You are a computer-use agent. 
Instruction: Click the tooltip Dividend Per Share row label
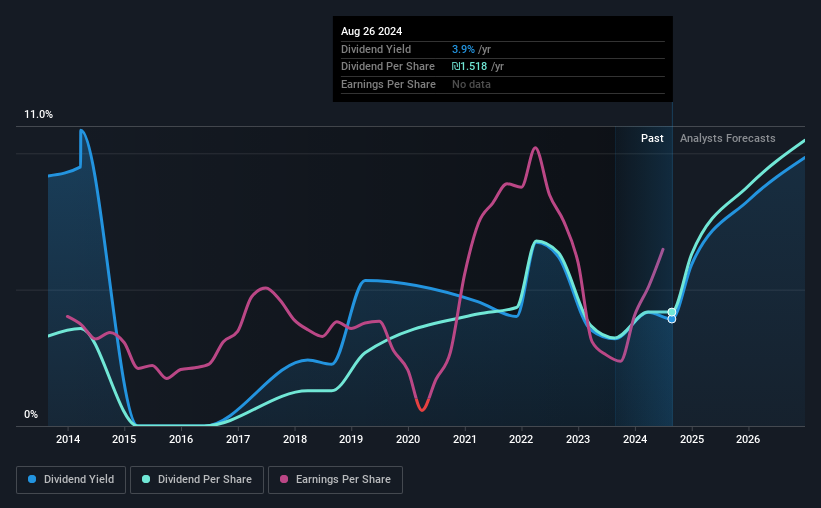[x=387, y=67]
